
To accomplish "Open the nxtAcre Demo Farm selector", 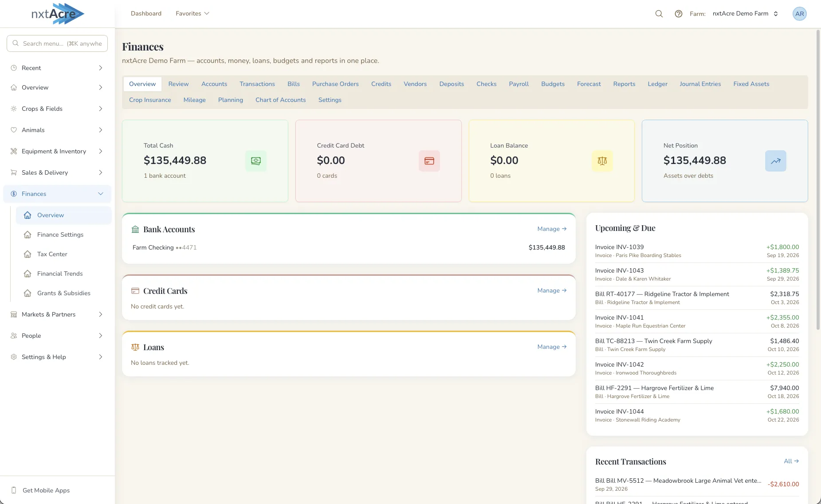I will pos(745,14).
